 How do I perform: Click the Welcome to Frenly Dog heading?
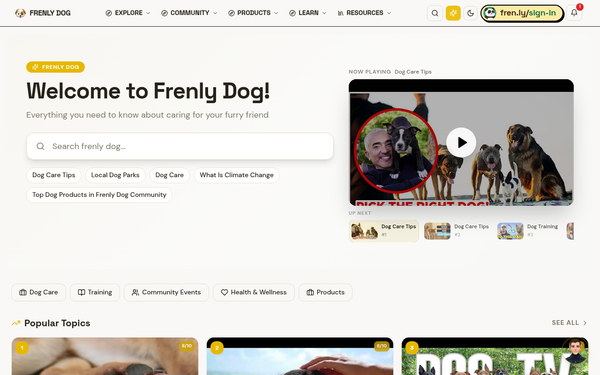[x=148, y=92]
